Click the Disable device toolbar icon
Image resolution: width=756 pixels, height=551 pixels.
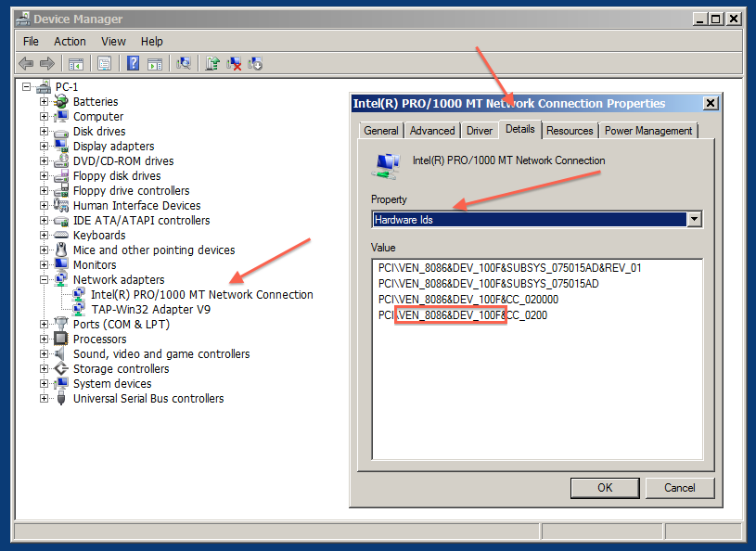point(255,63)
